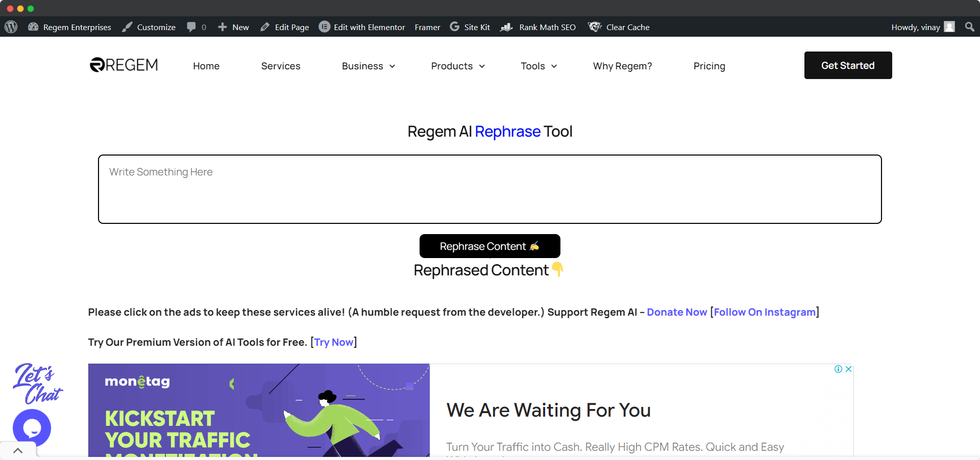Open the admin bar search magnifier
Viewport: 980px width, 460px height.
[969, 27]
